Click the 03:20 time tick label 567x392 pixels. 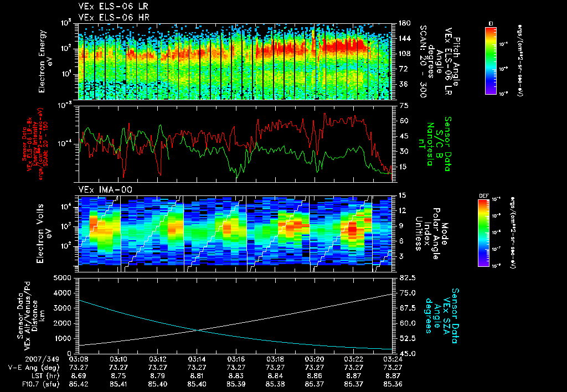(x=315, y=360)
